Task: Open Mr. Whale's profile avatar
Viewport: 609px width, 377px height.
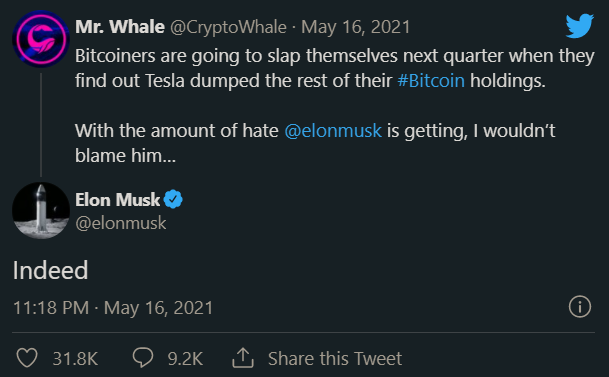Action: click(x=41, y=39)
